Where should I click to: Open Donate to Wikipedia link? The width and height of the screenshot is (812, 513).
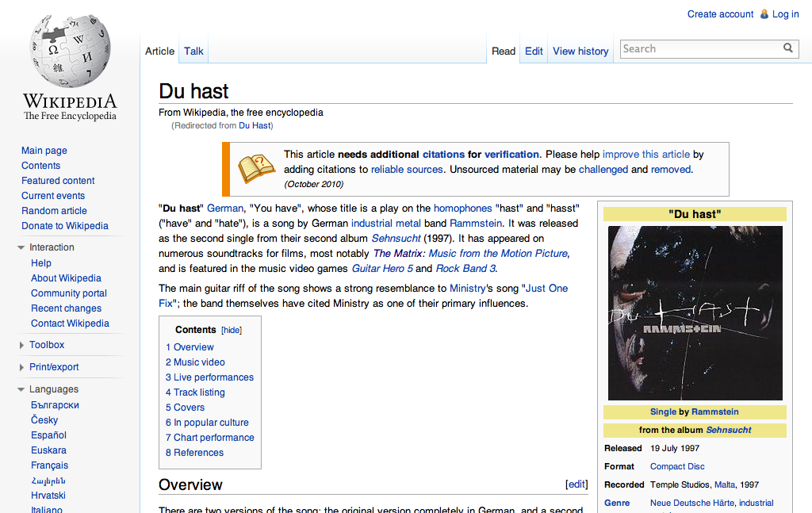pyautogui.click(x=65, y=226)
